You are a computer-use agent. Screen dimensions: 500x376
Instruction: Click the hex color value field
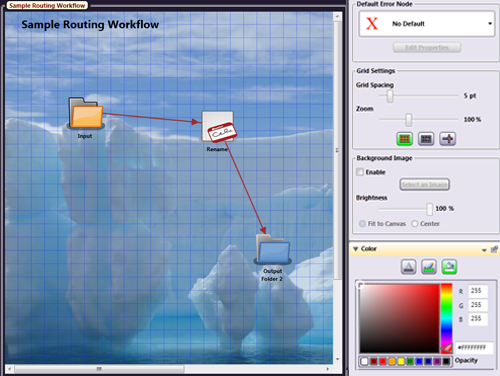pyautogui.click(x=474, y=348)
